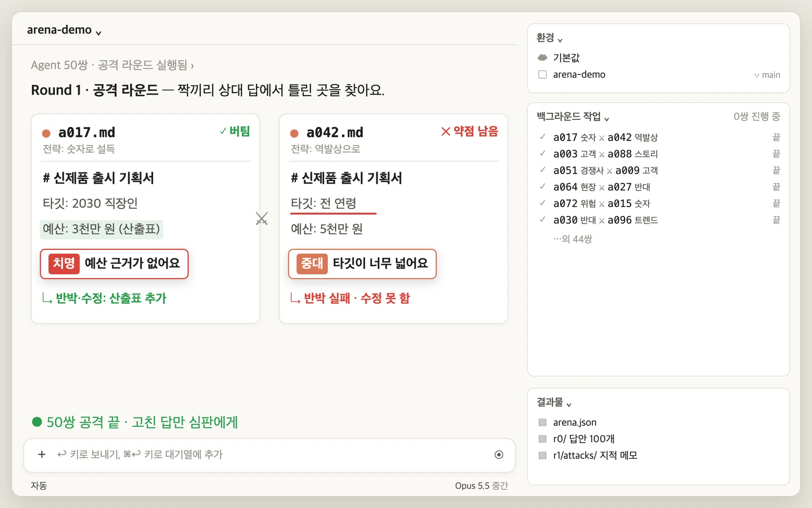Click the file icon beside arena.json
The image size is (812, 508).
click(543, 422)
